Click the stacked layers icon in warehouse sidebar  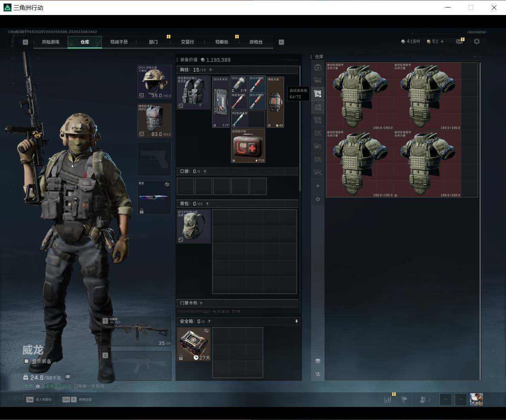pos(318,361)
